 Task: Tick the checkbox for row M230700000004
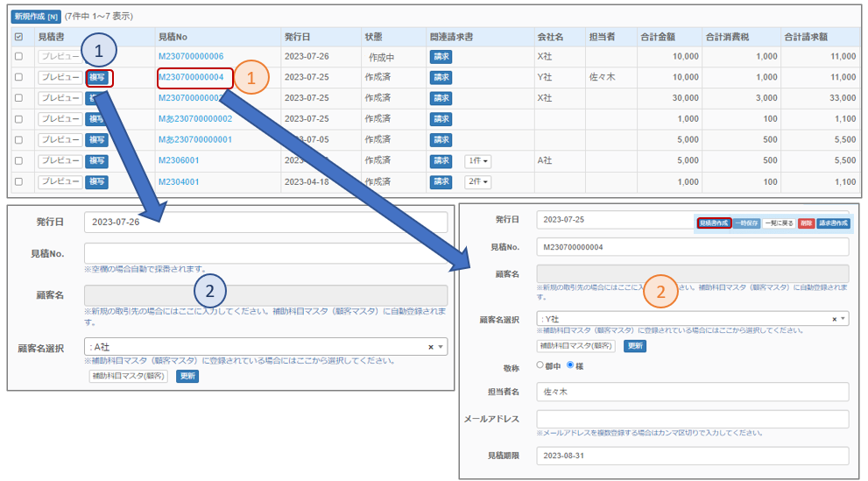[18, 77]
